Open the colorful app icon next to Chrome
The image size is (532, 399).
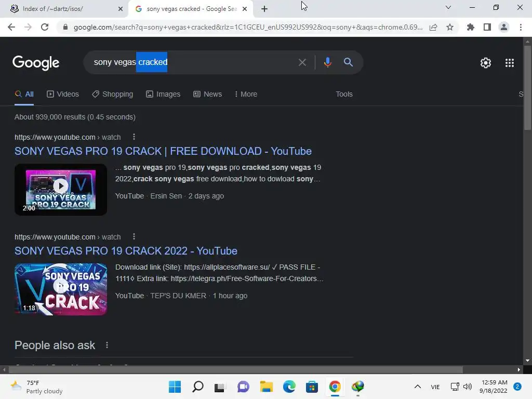[357, 387]
